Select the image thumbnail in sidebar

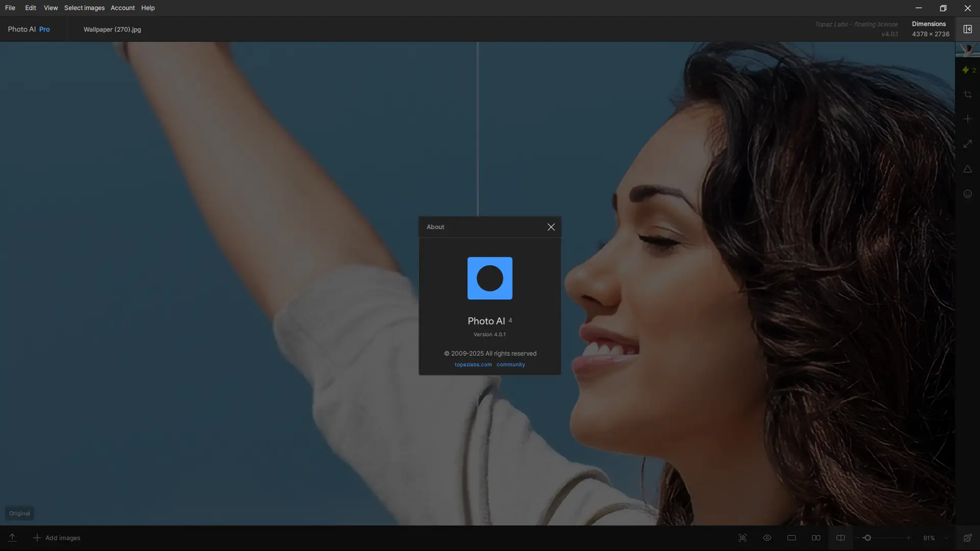[x=967, y=49]
